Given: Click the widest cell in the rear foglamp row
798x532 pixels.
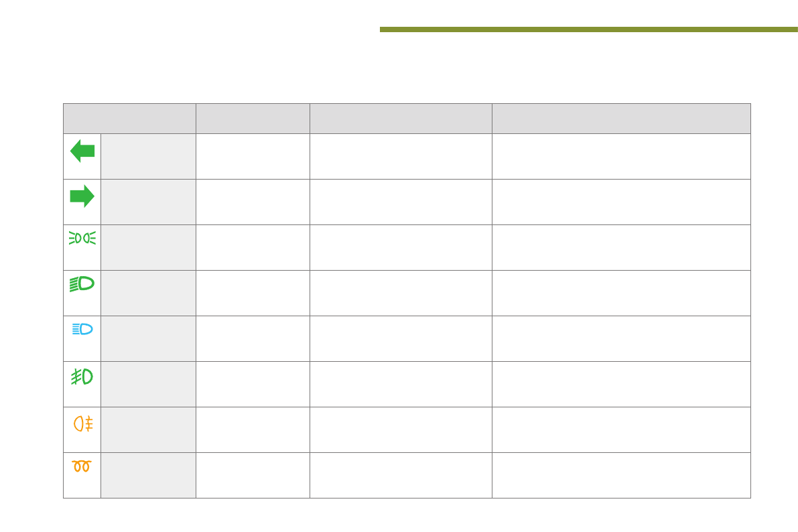Looking at the screenshot, I should (x=621, y=429).
